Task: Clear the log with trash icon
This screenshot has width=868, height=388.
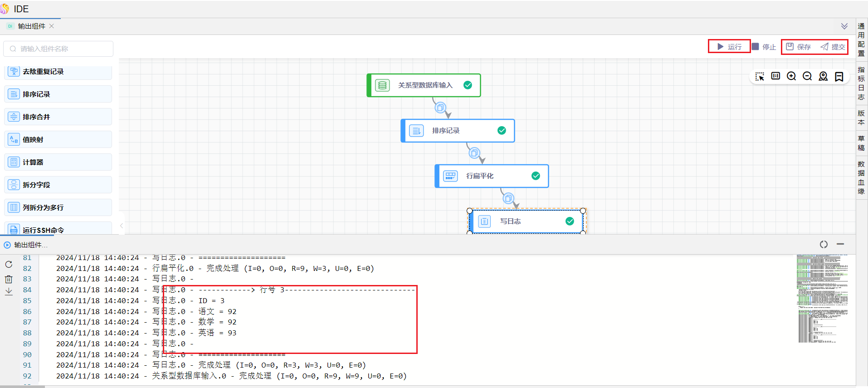Action: pyautogui.click(x=9, y=279)
